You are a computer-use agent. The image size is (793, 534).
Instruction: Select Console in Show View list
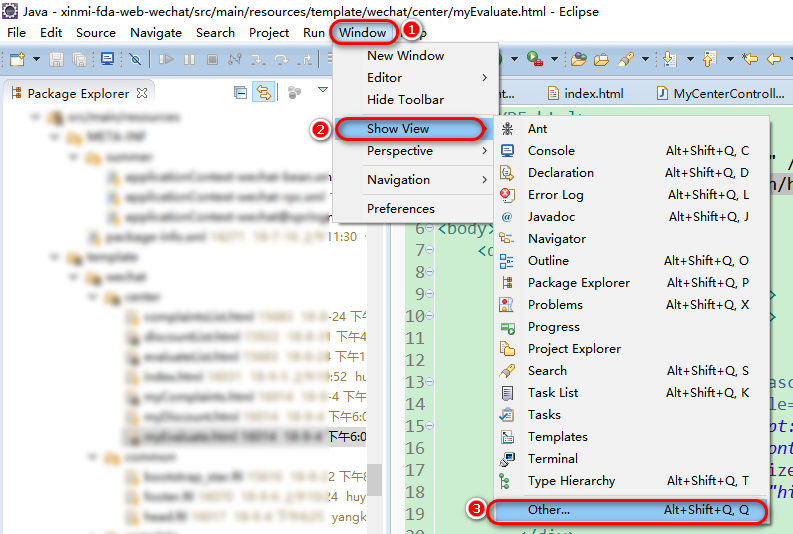point(632,151)
